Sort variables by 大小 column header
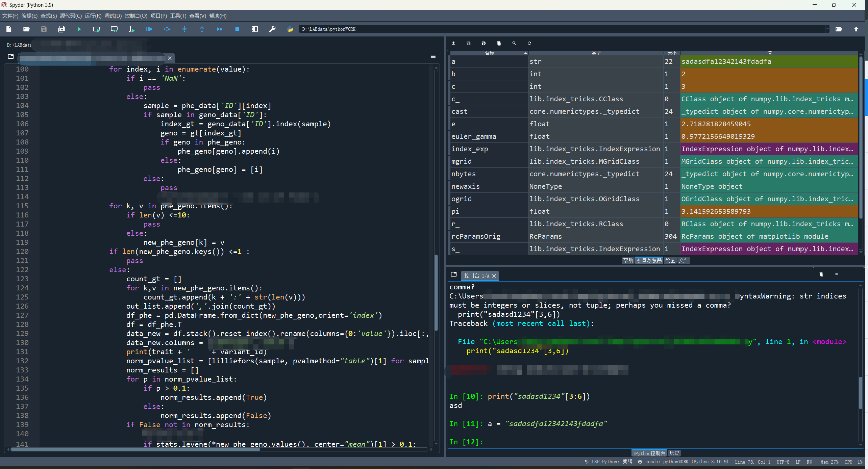Viewport: 868px width, 469px height. 672,53
